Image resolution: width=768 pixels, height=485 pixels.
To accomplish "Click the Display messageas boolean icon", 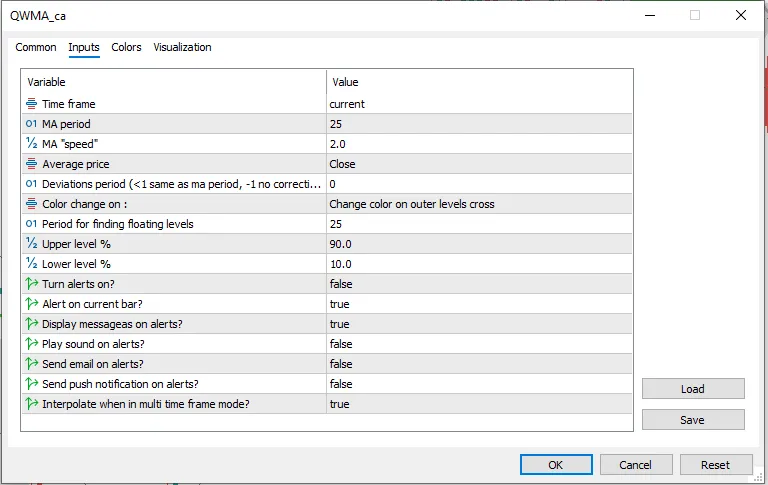I will coord(31,324).
